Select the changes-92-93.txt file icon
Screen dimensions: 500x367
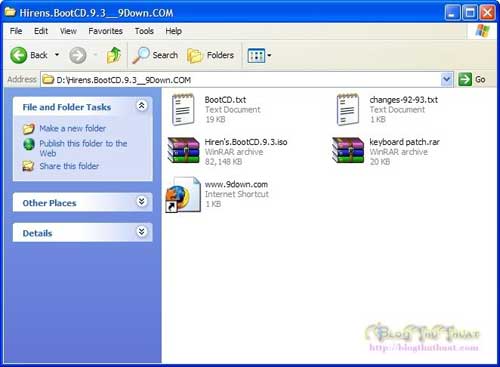click(x=348, y=110)
